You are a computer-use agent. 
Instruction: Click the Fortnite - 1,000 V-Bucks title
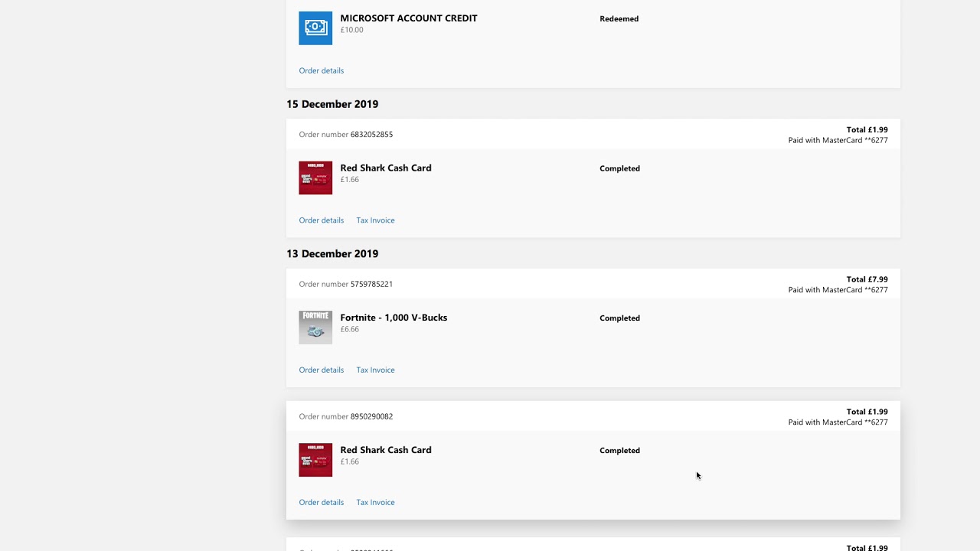tap(394, 318)
